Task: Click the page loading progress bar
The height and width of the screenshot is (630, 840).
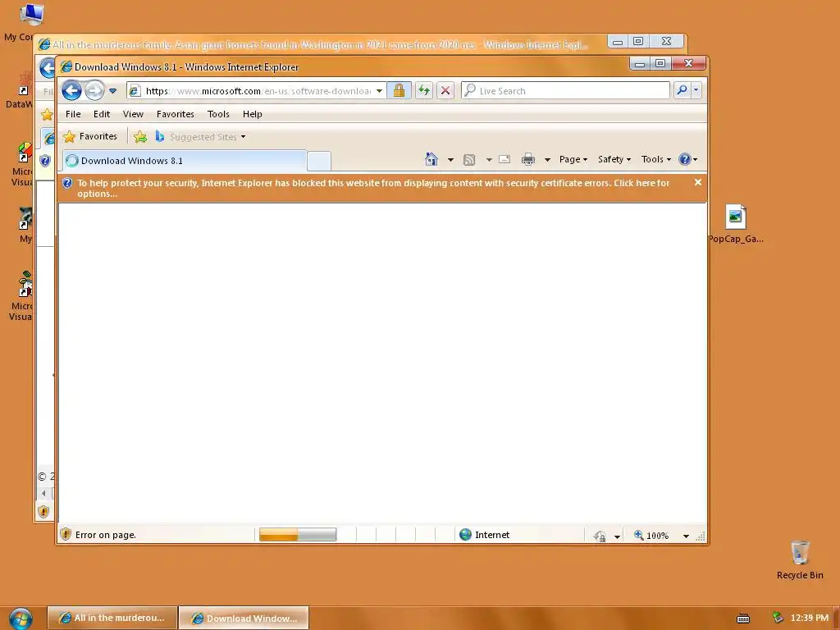Action: 298,535
